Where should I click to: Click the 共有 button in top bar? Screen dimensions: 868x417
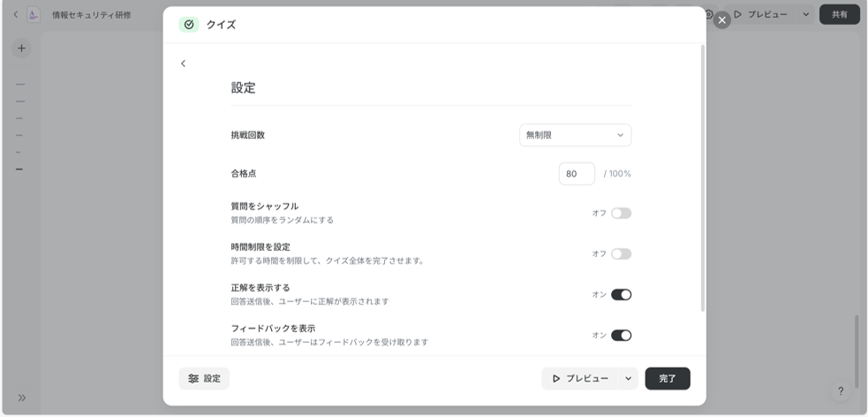839,14
